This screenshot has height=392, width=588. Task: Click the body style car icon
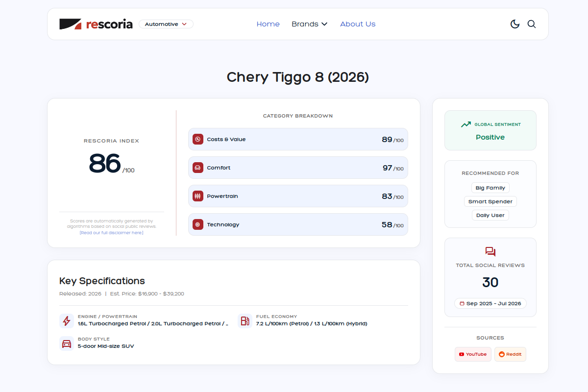[67, 343]
